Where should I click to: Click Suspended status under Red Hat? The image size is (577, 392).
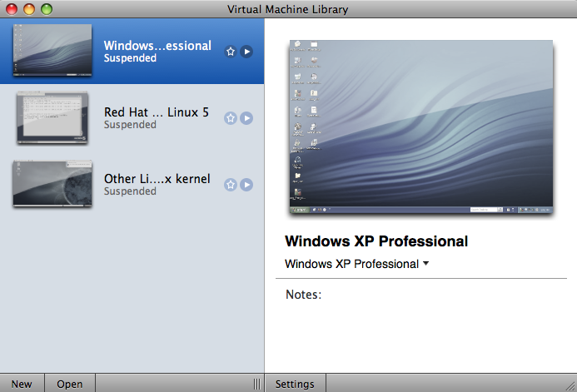tap(130, 125)
